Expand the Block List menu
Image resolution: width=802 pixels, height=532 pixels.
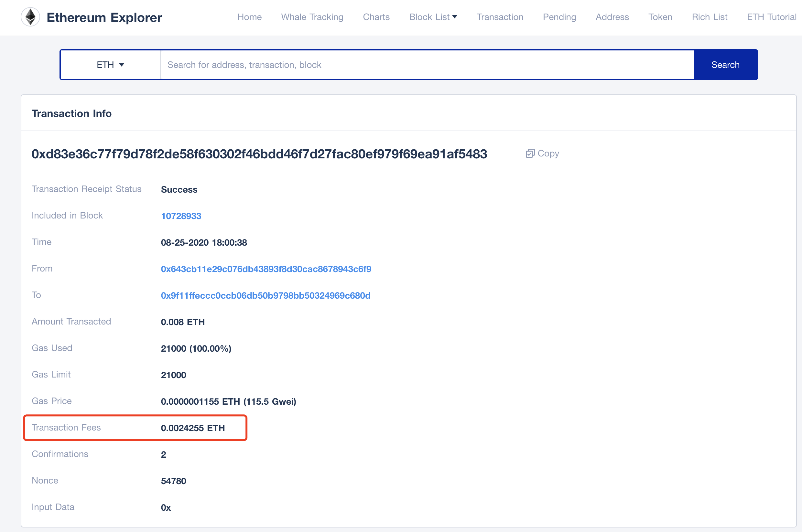tap(433, 17)
